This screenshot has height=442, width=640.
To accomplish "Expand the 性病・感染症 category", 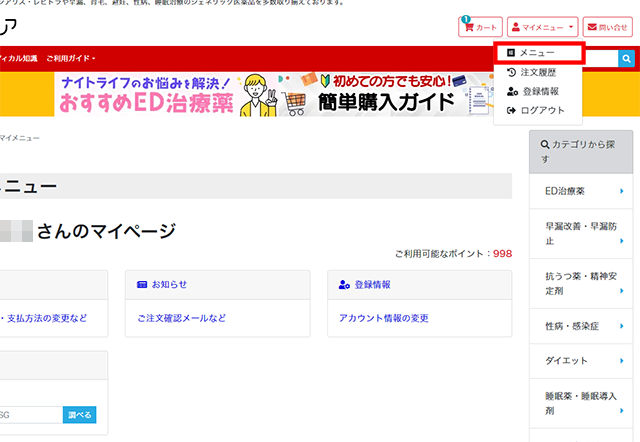I will click(x=581, y=326).
